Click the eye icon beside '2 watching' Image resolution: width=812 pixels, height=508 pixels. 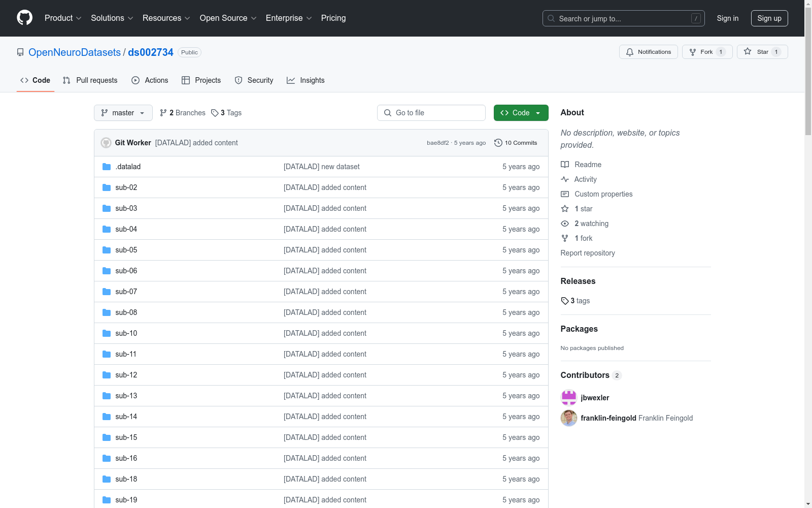pyautogui.click(x=565, y=224)
